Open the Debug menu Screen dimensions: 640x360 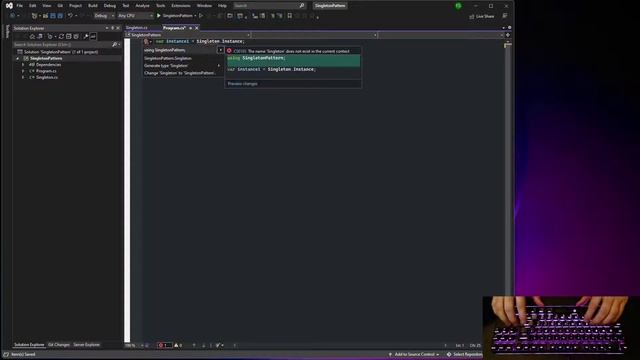(x=110, y=6)
